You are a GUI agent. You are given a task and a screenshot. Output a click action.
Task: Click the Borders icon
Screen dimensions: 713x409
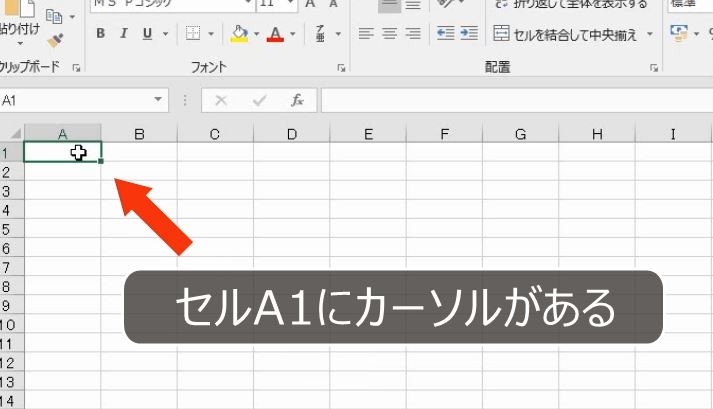[x=193, y=33]
